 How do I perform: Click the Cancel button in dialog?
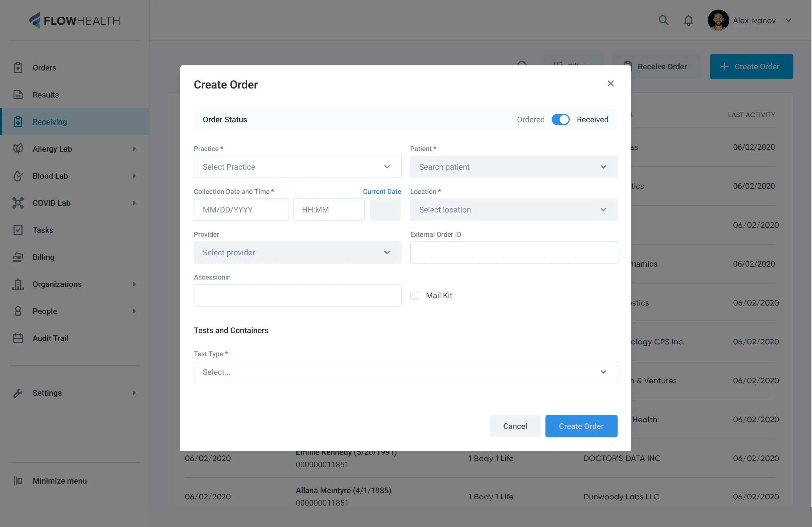pyautogui.click(x=515, y=426)
